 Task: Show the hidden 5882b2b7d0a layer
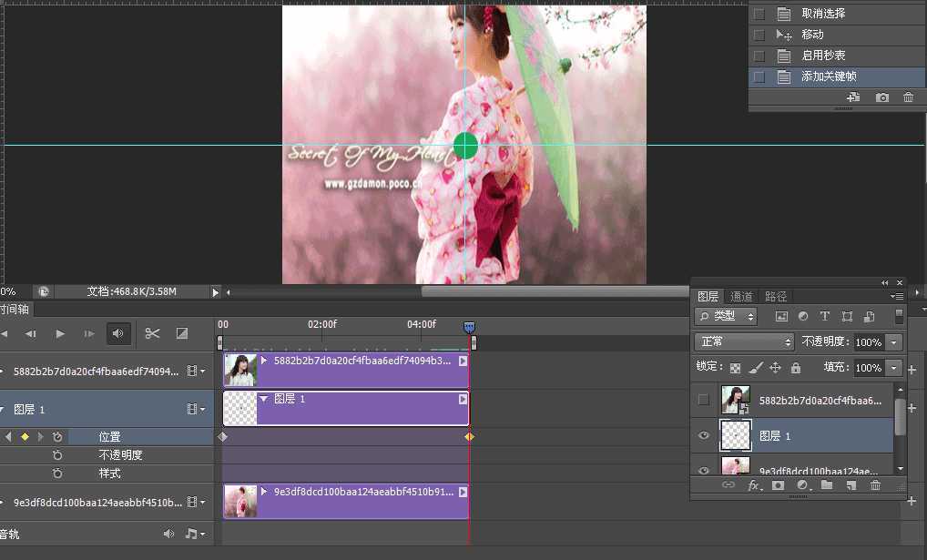(x=703, y=400)
